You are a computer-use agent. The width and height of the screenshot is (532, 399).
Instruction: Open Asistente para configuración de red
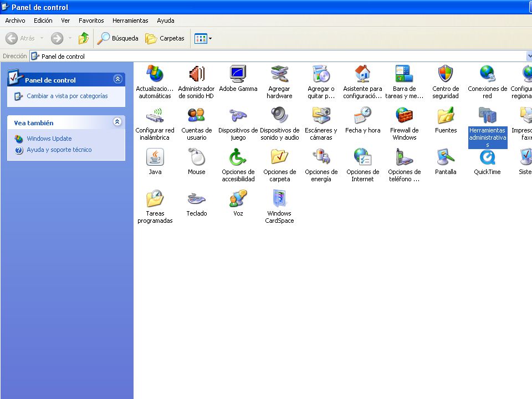(362, 74)
